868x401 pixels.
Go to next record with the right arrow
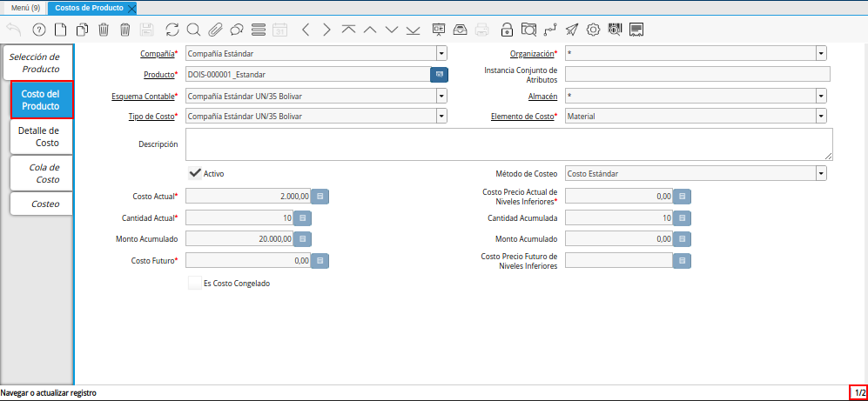point(326,30)
